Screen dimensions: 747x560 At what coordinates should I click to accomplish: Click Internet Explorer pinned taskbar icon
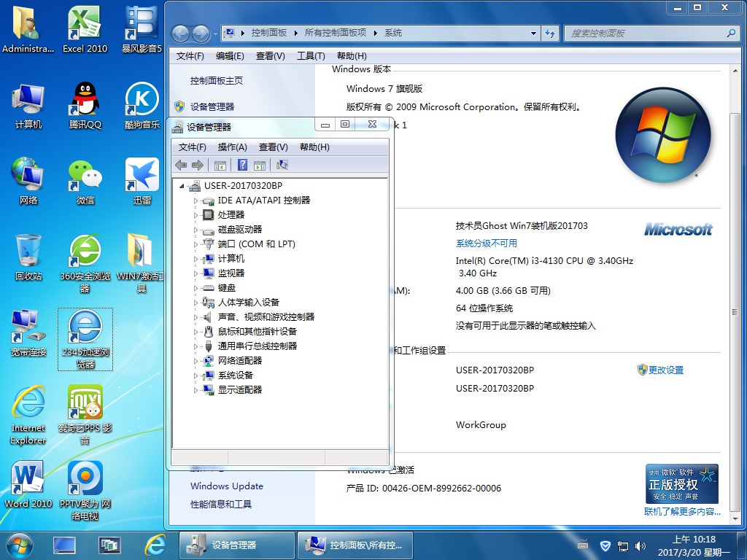155,545
